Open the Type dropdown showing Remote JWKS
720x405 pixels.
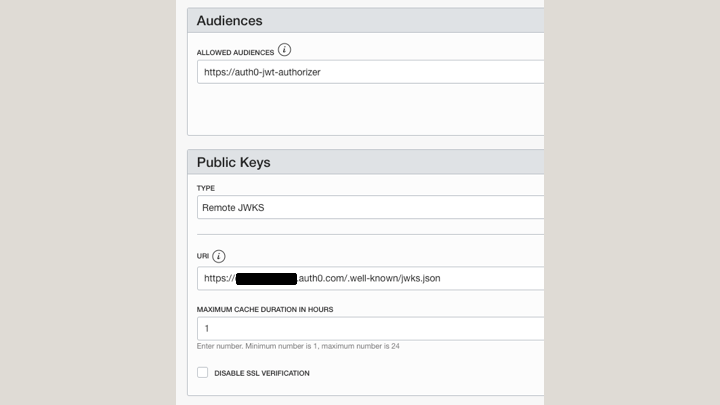click(x=370, y=207)
